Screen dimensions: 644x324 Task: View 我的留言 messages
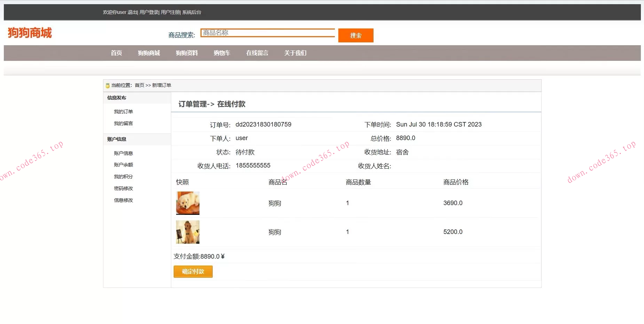pyautogui.click(x=124, y=123)
